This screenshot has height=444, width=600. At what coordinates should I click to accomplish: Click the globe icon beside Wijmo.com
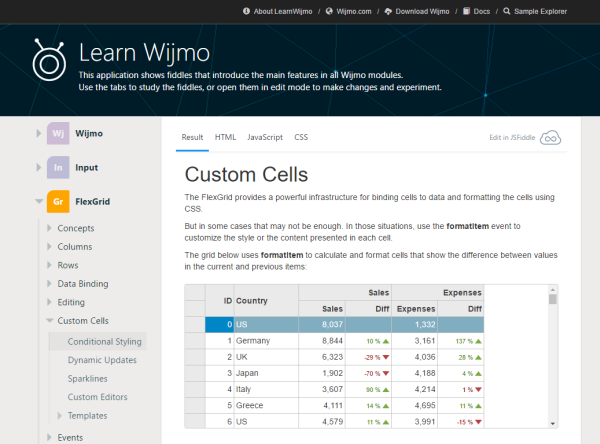tap(329, 11)
